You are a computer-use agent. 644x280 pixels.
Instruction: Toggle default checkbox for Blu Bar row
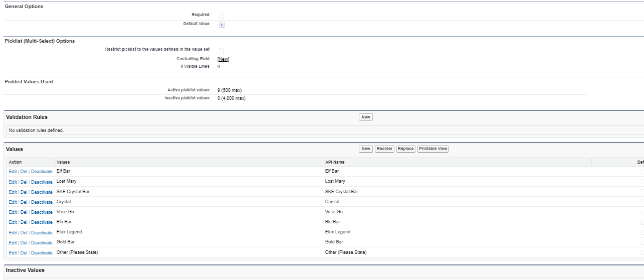pyautogui.click(x=642, y=222)
